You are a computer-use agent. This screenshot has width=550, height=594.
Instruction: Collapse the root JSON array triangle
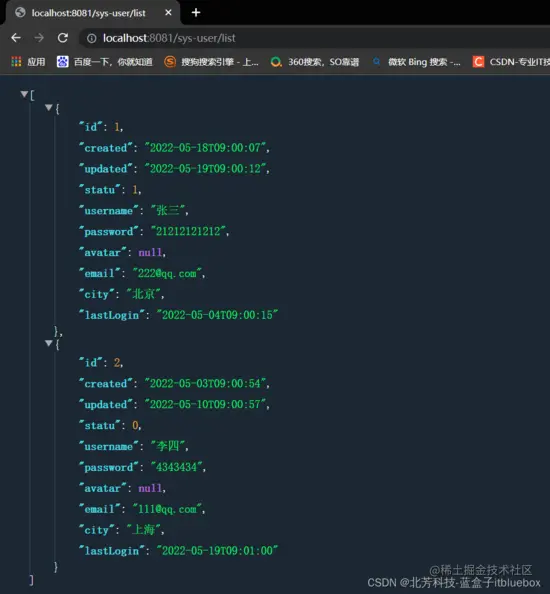(24, 94)
